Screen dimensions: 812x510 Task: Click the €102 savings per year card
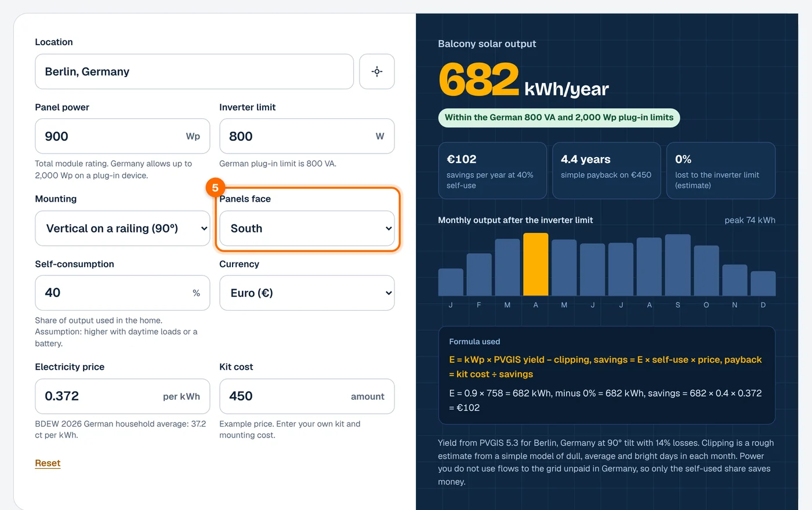[x=492, y=170]
